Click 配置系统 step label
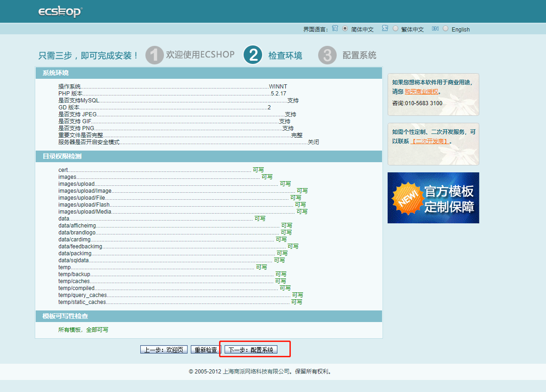The image size is (546, 392). pos(359,56)
